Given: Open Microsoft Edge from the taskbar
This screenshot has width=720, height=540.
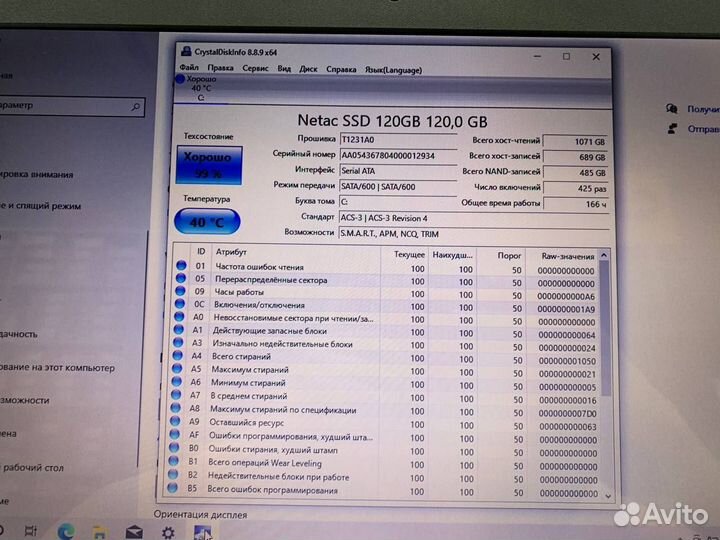Looking at the screenshot, I should tap(66, 532).
